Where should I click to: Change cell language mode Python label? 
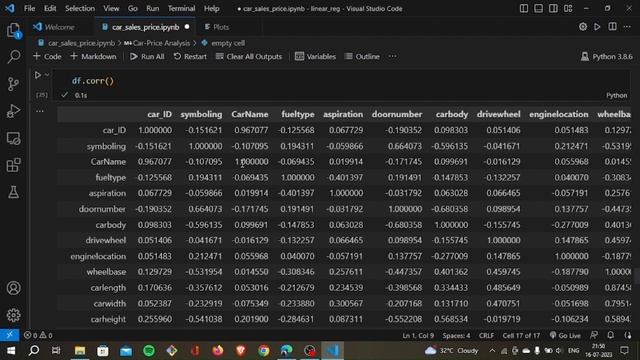[616, 95]
